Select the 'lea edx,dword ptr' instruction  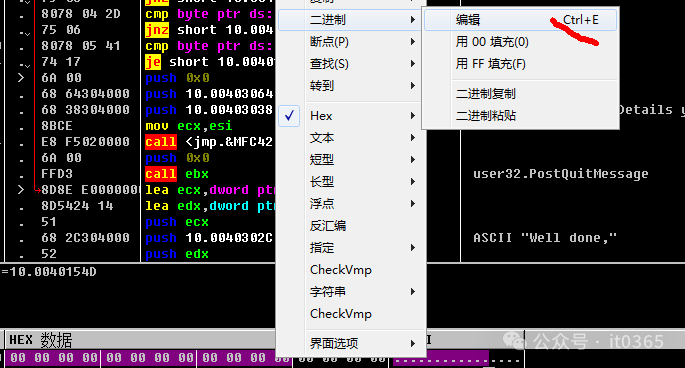[210, 206]
